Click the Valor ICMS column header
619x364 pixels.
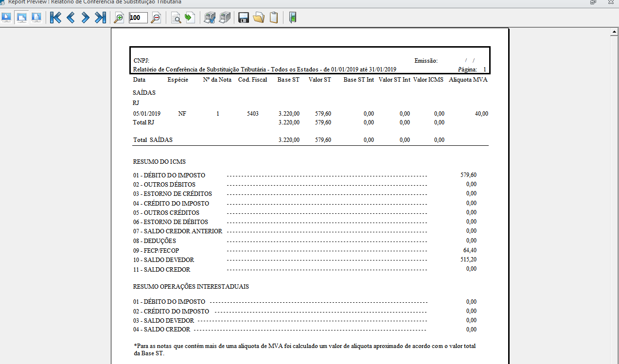click(428, 80)
